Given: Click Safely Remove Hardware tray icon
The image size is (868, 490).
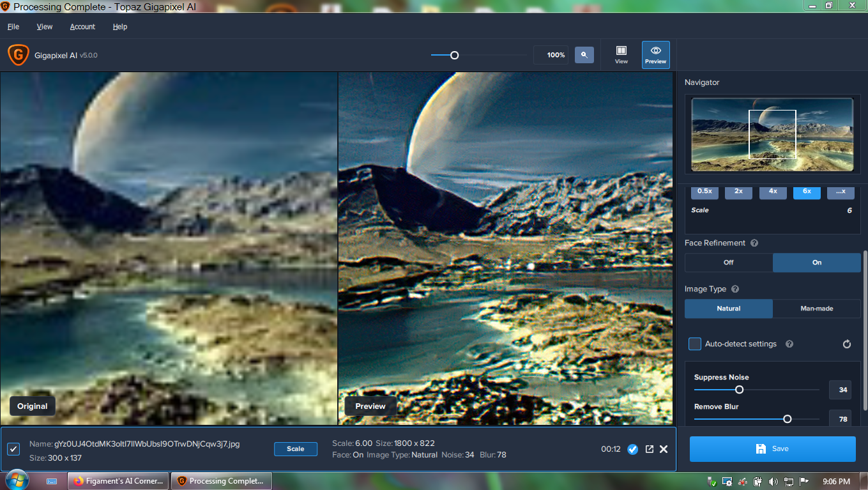Looking at the screenshot, I should click(712, 481).
